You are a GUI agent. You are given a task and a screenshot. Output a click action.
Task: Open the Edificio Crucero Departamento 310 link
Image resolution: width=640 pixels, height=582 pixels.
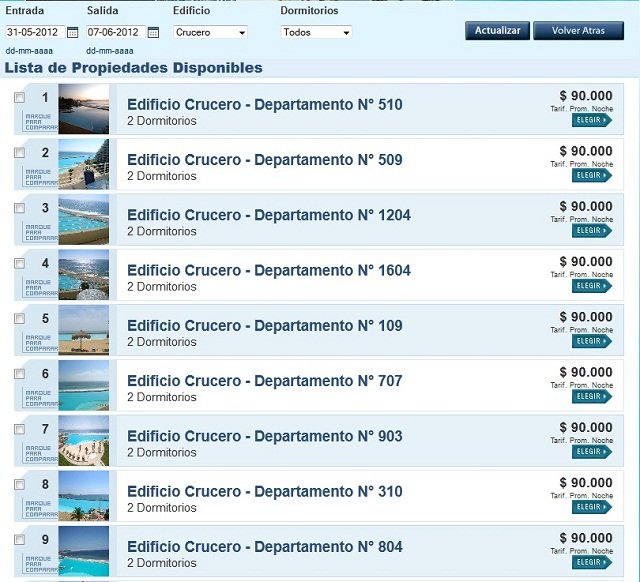265,491
